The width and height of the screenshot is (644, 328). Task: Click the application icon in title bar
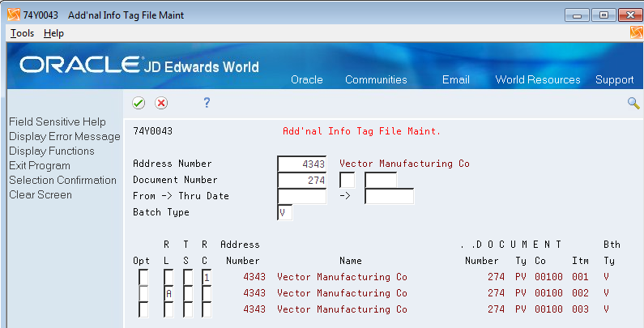(x=14, y=15)
